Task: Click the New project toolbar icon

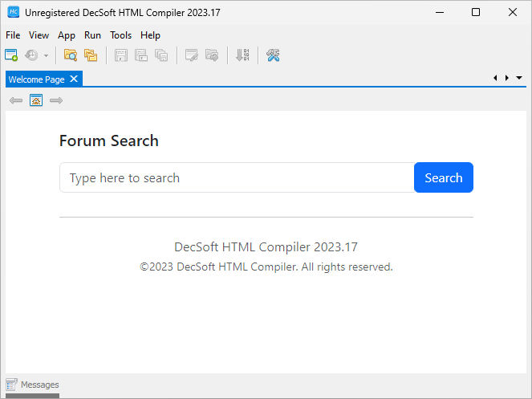Action: click(11, 55)
